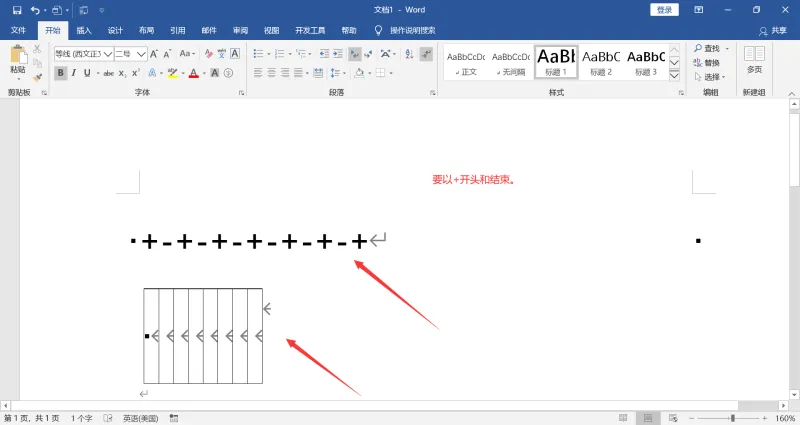Switch to the 插入 ribbon tab
800x425 pixels.
click(x=84, y=31)
